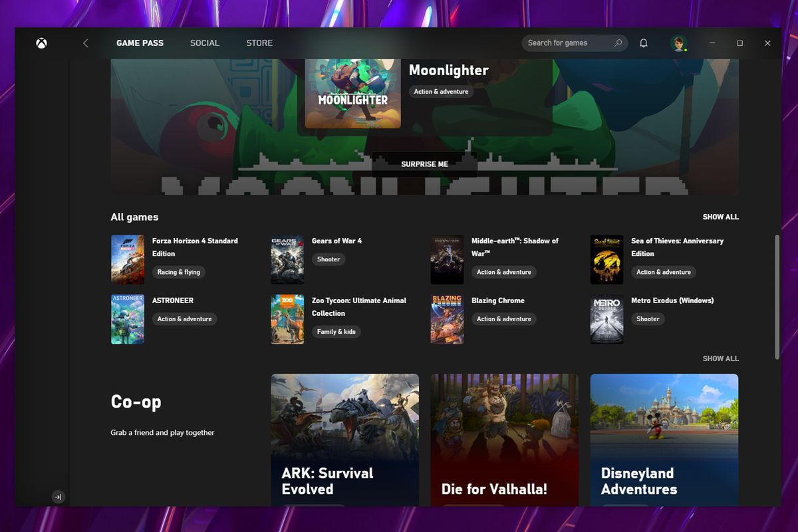Select ASTRONEER's Action & adventure tag
Viewport: 798px width, 532px height.
pos(185,319)
